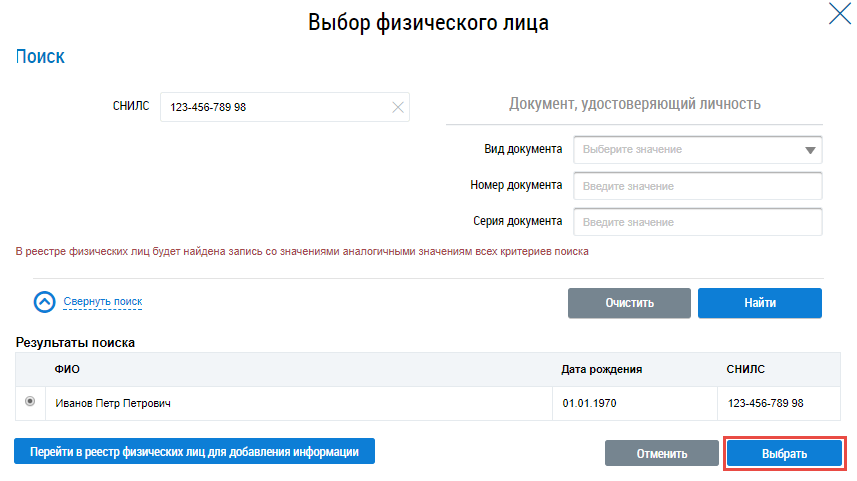Open the Вид документа dropdown arrow

click(x=809, y=151)
